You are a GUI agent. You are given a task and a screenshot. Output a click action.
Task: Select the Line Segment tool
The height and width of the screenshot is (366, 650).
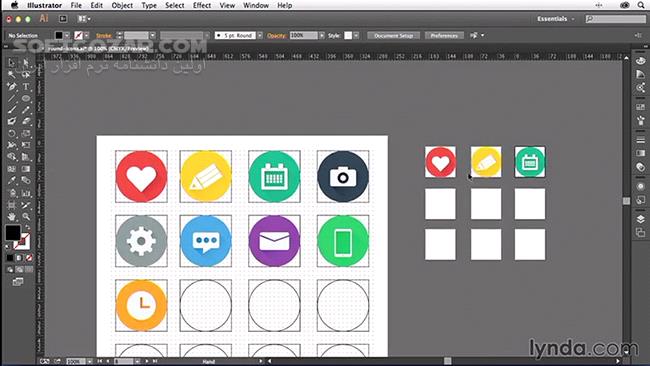coord(12,99)
